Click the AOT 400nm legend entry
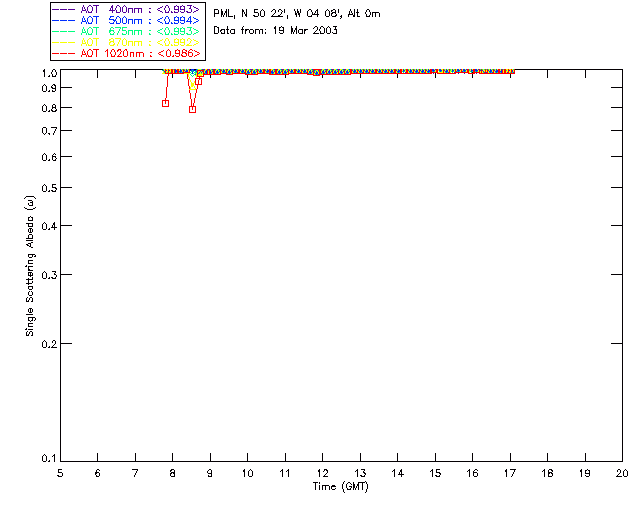 click(x=126, y=9)
